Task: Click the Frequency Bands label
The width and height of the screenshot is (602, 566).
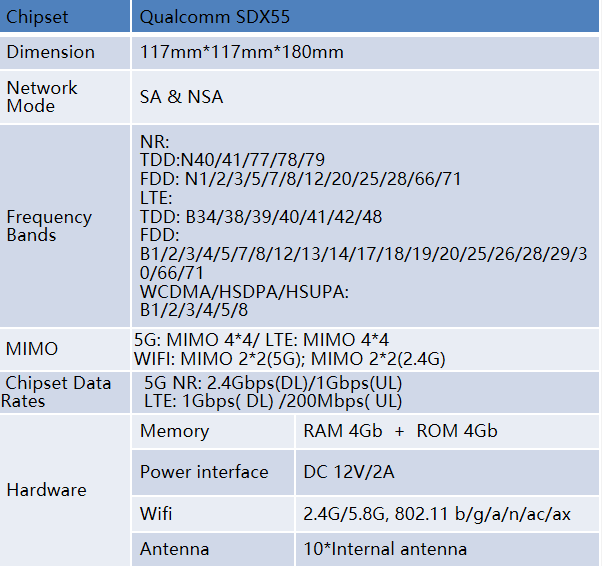Action: (49, 226)
